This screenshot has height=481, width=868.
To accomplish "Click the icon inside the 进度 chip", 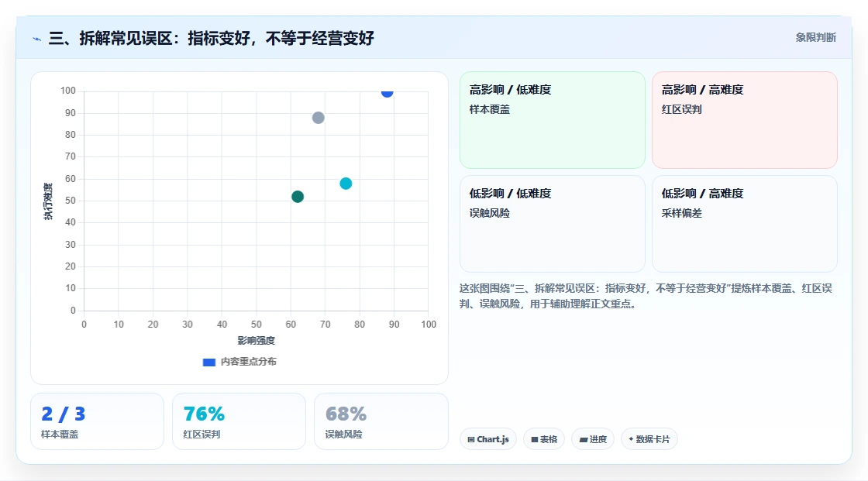I will pyautogui.click(x=584, y=440).
